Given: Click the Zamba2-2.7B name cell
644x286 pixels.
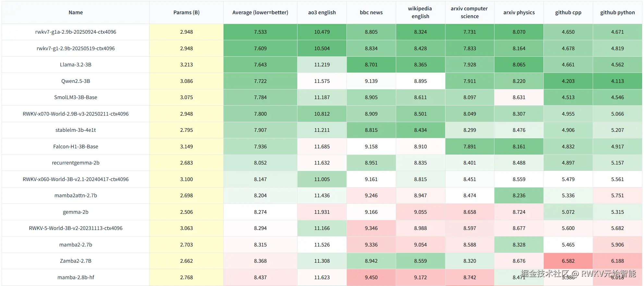Looking at the screenshot, I should click(76, 261).
